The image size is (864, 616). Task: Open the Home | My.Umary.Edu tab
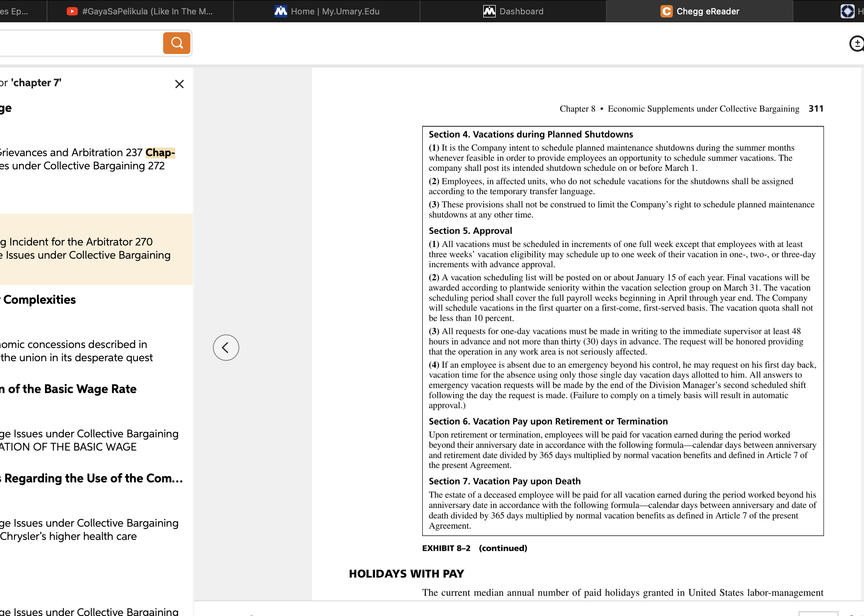pyautogui.click(x=327, y=11)
